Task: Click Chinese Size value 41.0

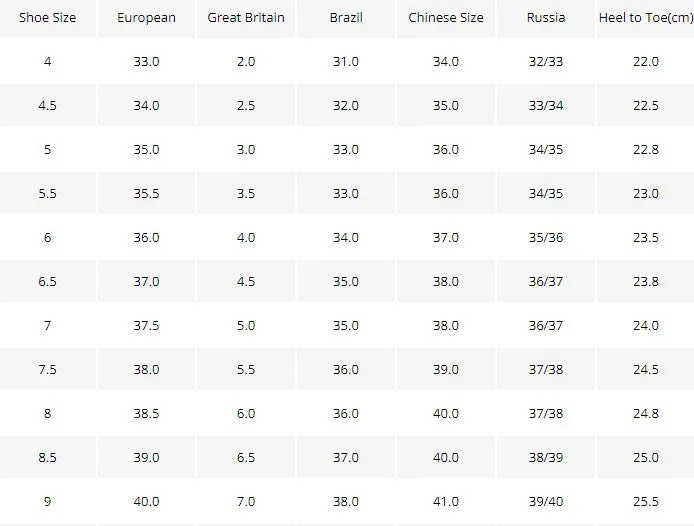Action: 446,502
